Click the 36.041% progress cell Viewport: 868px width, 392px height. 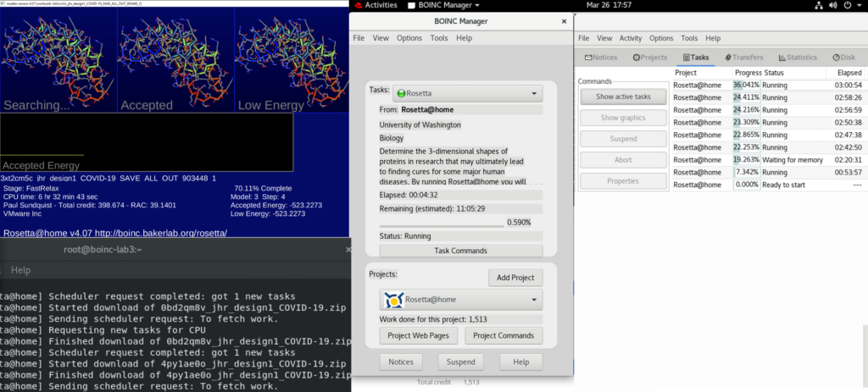tap(746, 86)
